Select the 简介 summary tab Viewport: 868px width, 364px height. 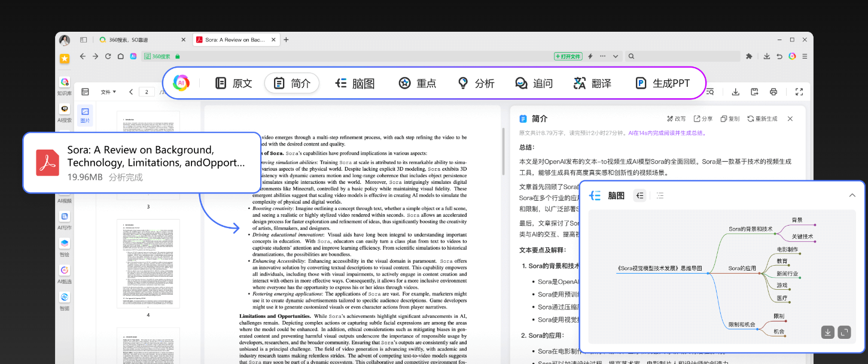pos(292,83)
